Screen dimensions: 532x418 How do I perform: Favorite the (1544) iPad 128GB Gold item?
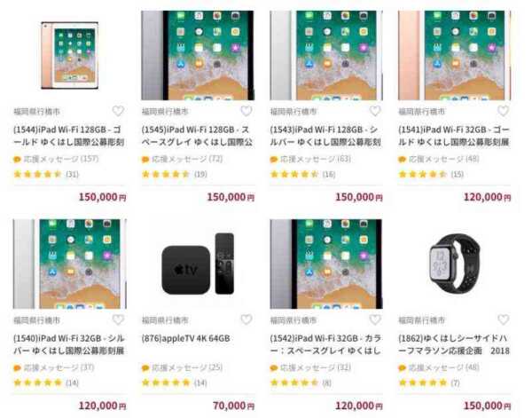pos(118,111)
